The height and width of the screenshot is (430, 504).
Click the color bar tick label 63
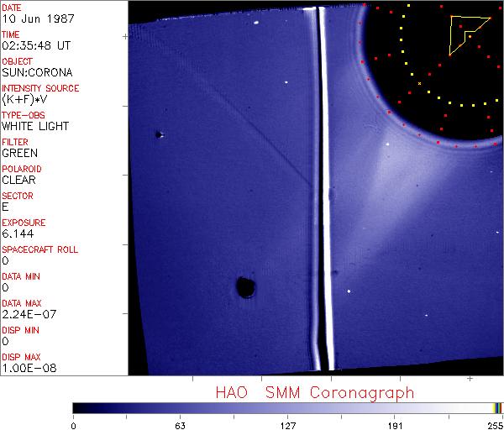180,424
